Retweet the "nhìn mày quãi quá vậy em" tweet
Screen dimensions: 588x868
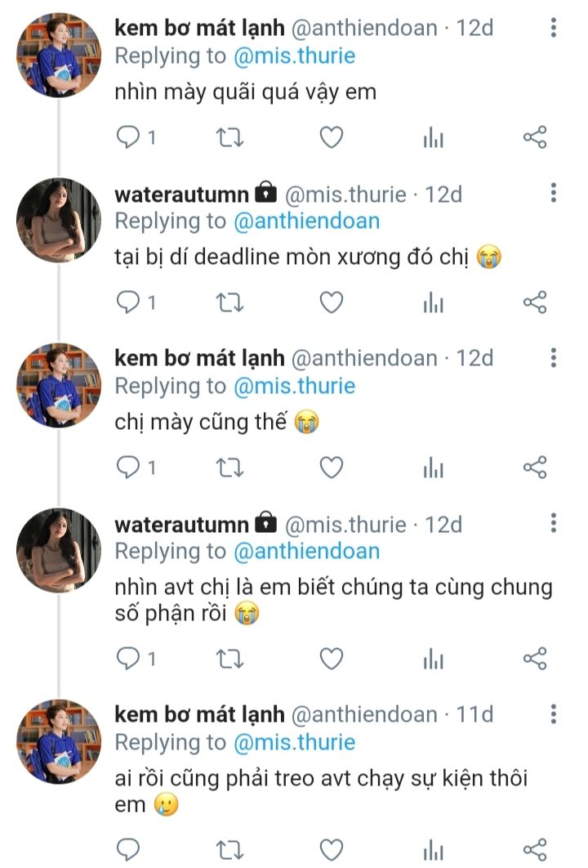point(229,137)
